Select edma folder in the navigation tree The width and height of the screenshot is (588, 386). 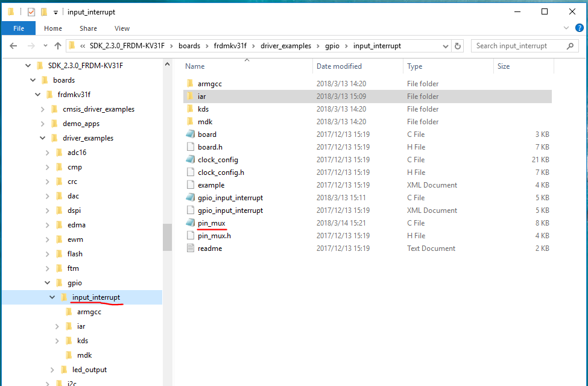pyautogui.click(x=77, y=225)
